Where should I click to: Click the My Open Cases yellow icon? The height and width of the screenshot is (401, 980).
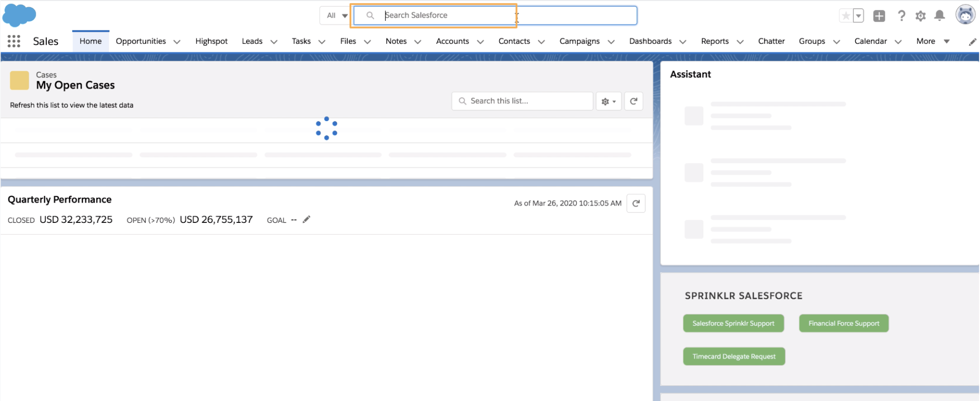tap(19, 80)
